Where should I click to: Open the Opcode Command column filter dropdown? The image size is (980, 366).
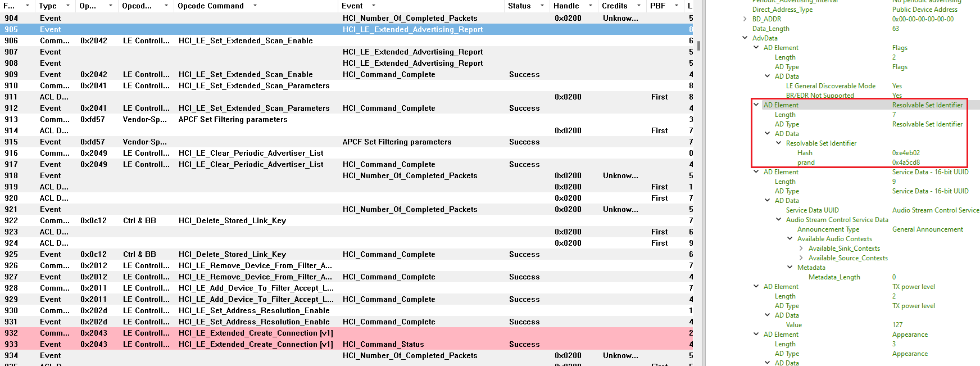[255, 6]
